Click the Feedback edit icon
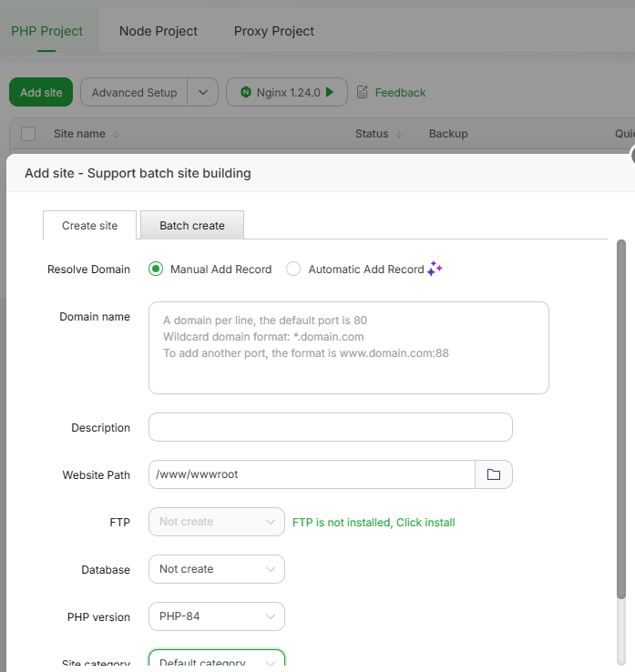 363,92
